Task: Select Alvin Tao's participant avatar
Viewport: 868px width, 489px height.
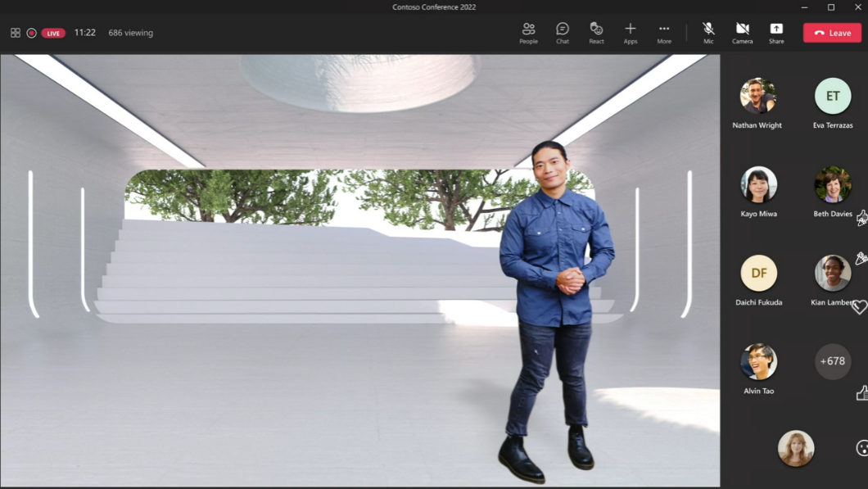Action: click(758, 361)
